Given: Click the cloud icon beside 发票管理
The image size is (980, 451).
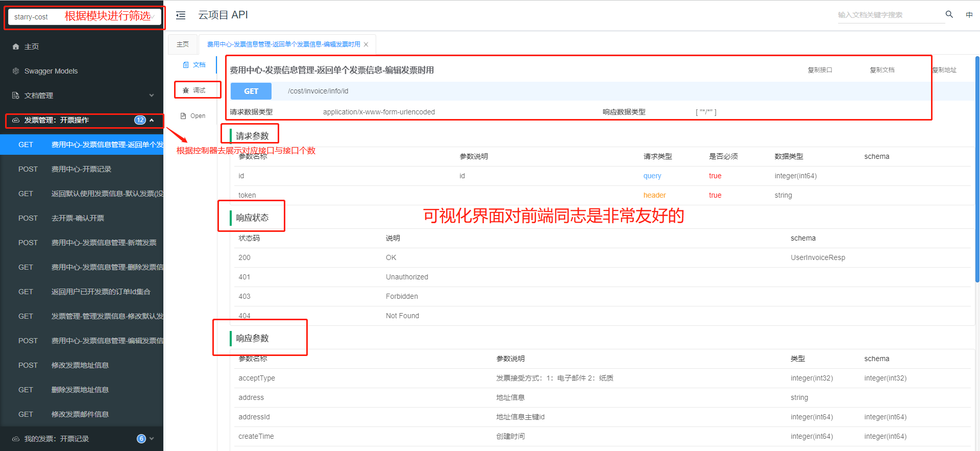Looking at the screenshot, I should click(x=16, y=120).
